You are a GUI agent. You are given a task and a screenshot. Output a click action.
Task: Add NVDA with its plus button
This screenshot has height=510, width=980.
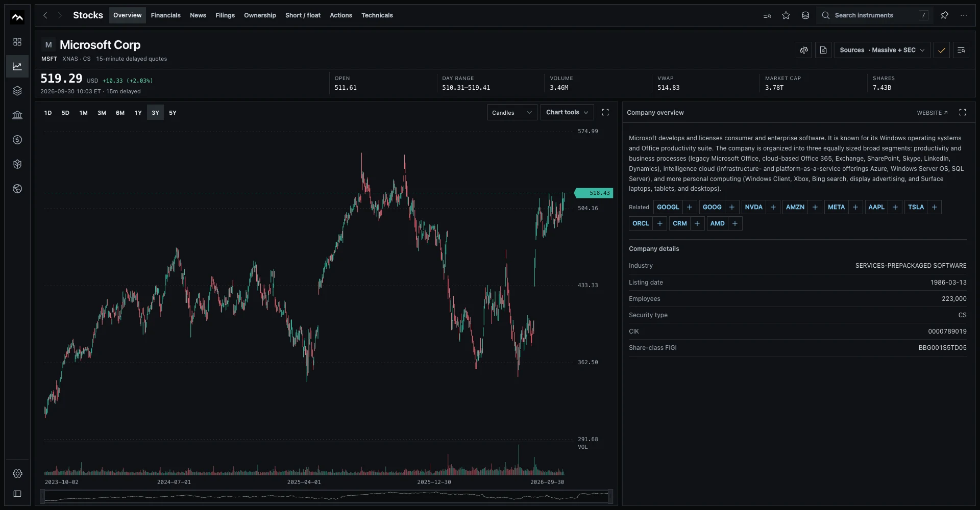click(773, 207)
